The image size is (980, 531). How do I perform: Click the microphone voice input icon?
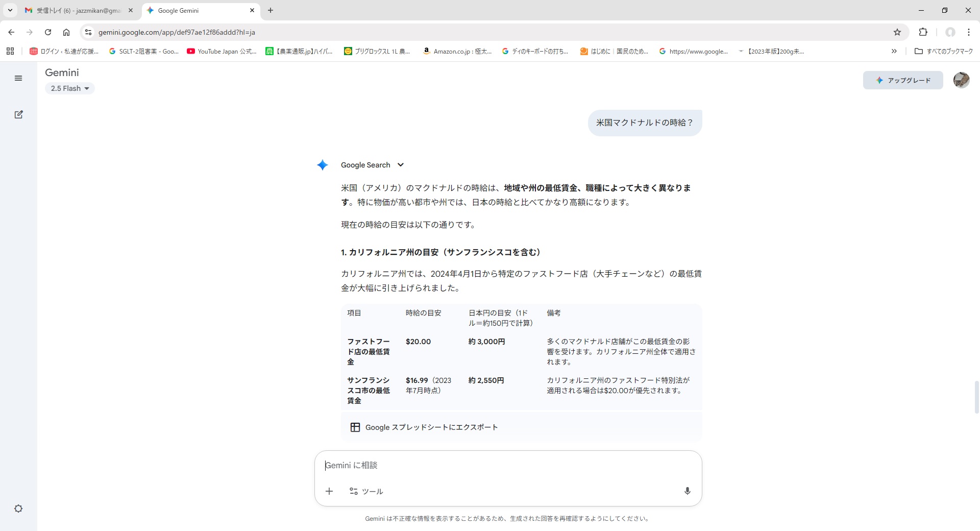click(x=687, y=491)
